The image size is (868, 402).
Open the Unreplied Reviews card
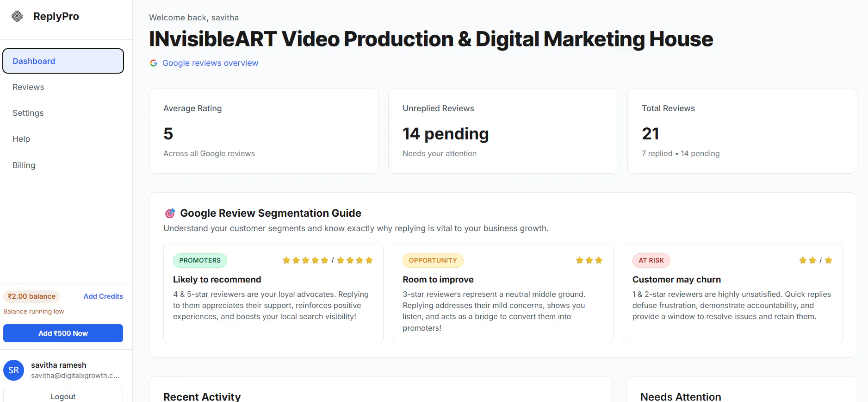pyautogui.click(x=503, y=131)
